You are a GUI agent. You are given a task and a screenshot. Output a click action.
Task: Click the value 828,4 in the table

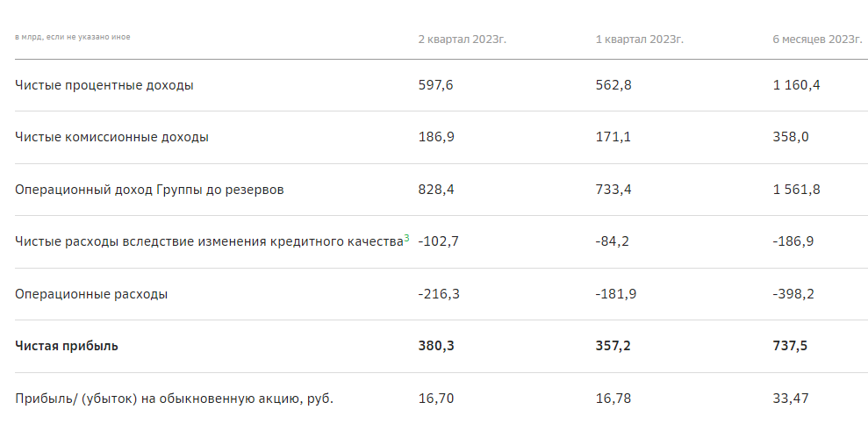click(x=436, y=190)
